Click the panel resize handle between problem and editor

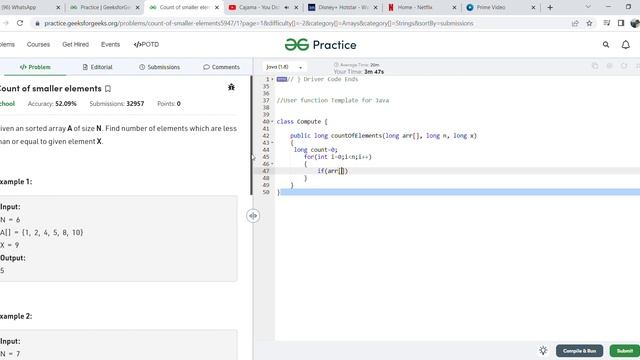(253, 216)
